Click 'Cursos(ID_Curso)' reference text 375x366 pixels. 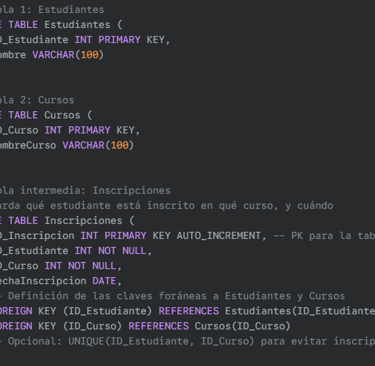[x=243, y=326]
